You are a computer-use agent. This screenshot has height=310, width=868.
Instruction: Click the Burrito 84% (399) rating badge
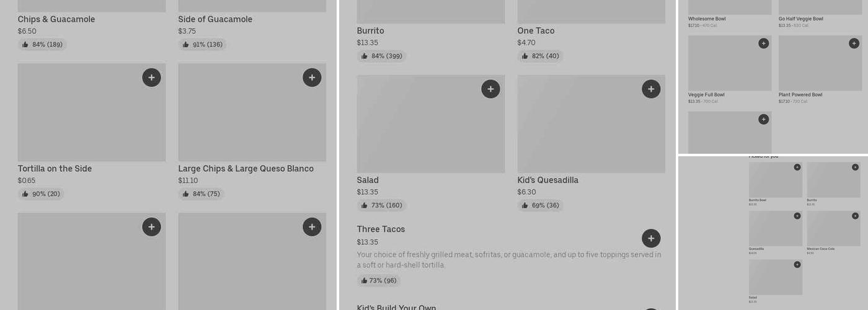click(x=381, y=56)
